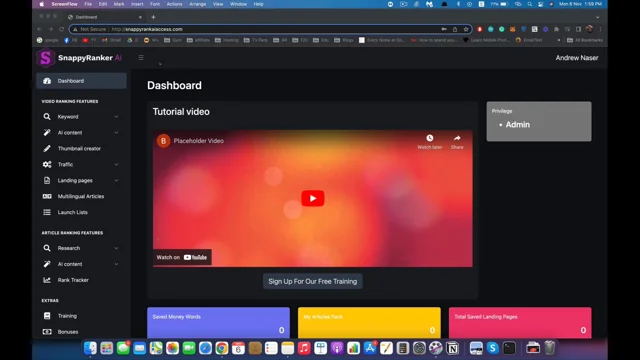This screenshot has height=360, width=640.
Task: Click the Placeholder Video title text
Action: [198, 141]
